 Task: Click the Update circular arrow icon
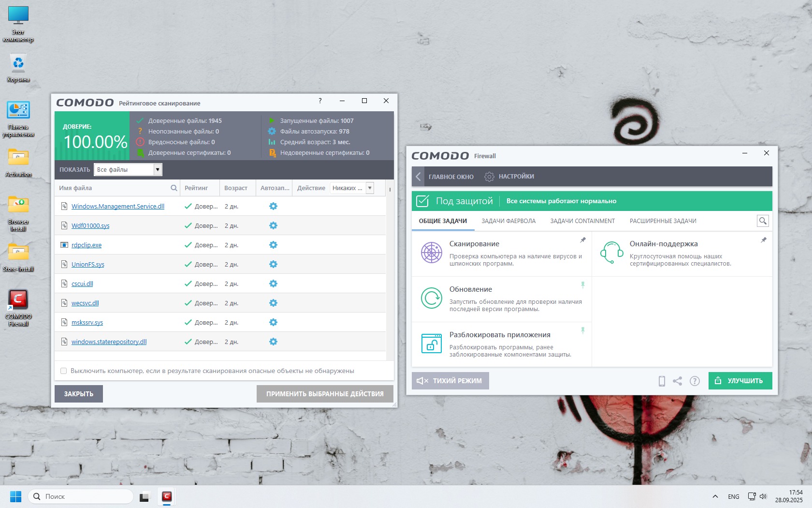pyautogui.click(x=431, y=298)
